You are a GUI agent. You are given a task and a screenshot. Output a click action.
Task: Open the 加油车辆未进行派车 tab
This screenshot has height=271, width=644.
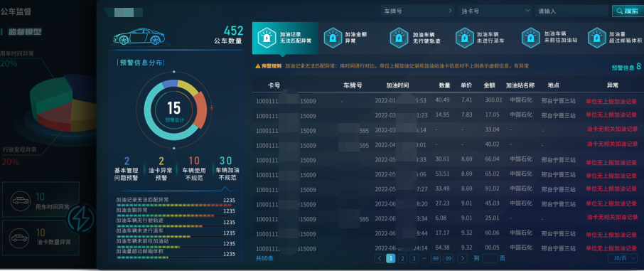(479, 38)
